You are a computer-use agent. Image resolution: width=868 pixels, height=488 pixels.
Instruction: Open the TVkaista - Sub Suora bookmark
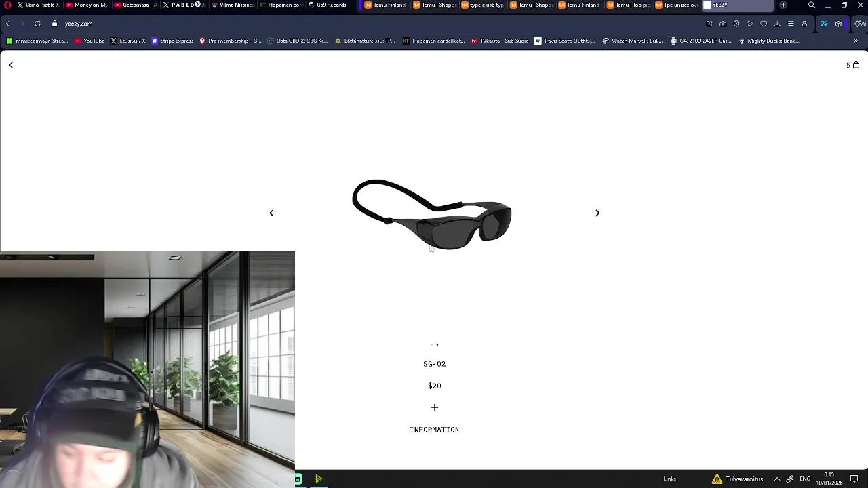500,41
